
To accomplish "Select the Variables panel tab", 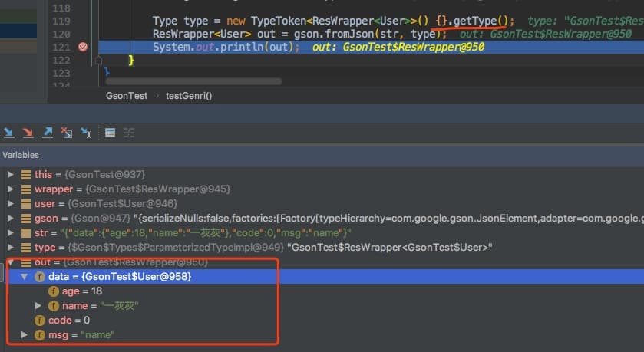I will point(21,155).
